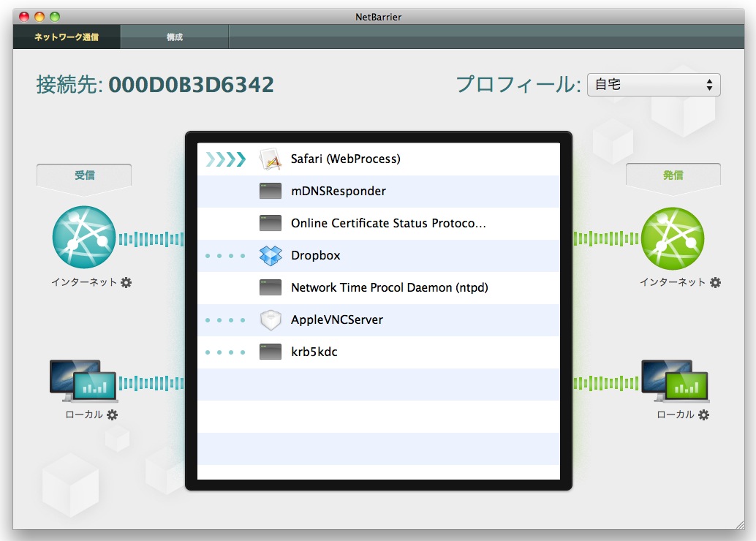Click the activity dots beside Dropbox

click(225, 256)
